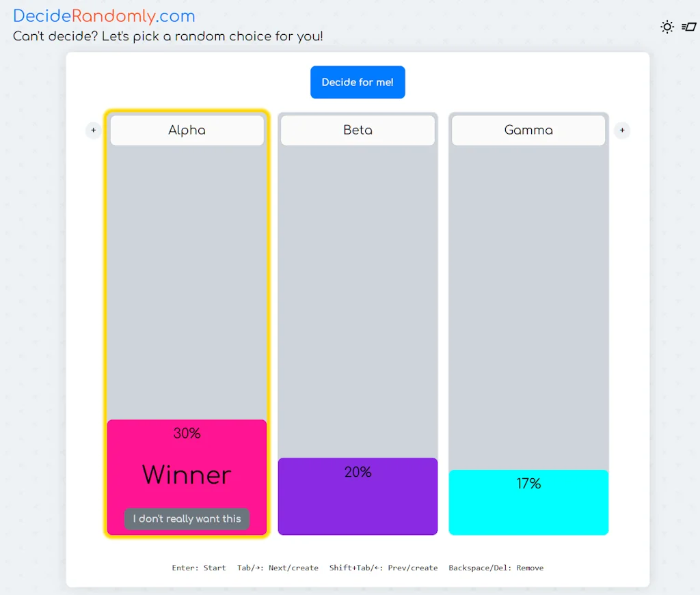Click the Beta name input field
The height and width of the screenshot is (595, 700).
coord(358,130)
